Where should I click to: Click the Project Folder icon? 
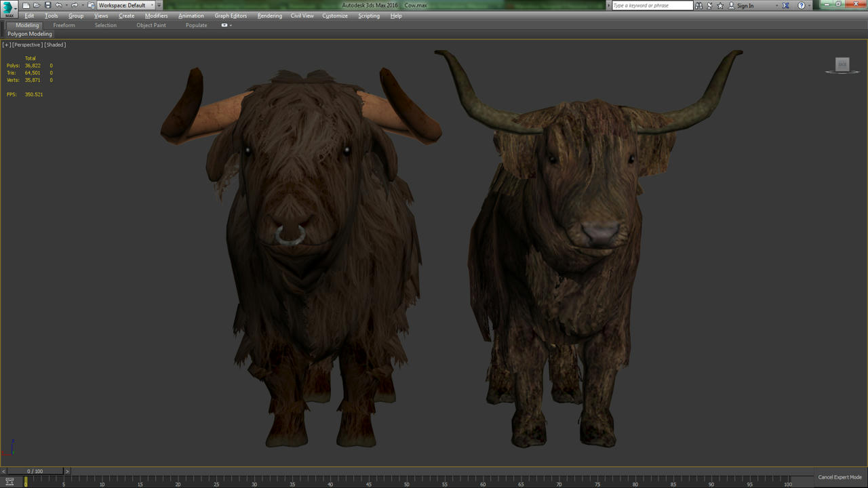91,5
